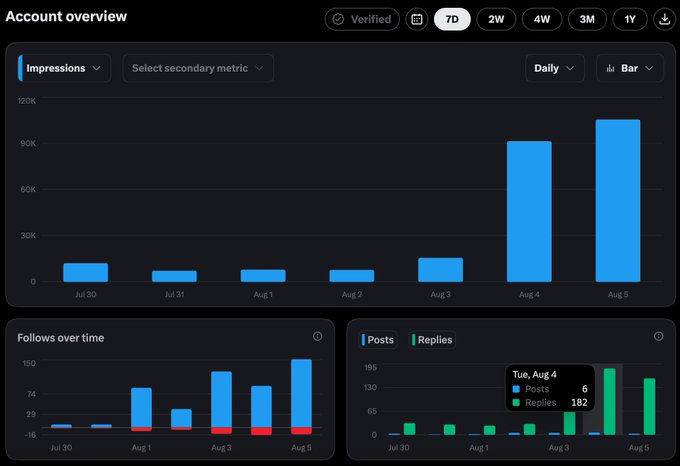The width and height of the screenshot is (680, 466).
Task: Click the Aug 4 impressions bar
Action: [529, 212]
